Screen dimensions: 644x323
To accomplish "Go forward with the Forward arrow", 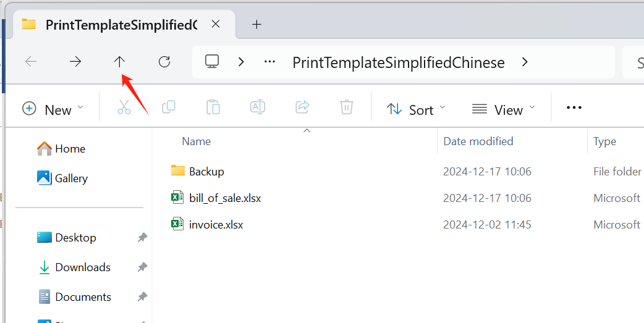I will (x=75, y=62).
